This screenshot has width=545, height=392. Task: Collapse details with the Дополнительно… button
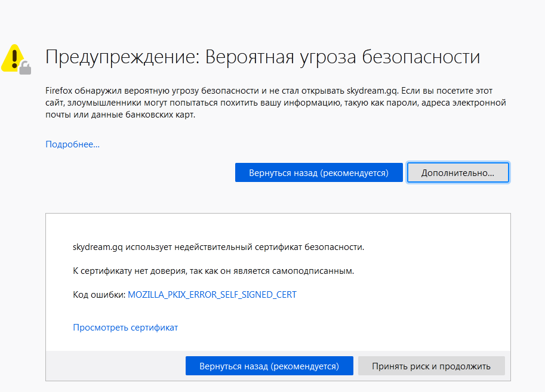(458, 173)
